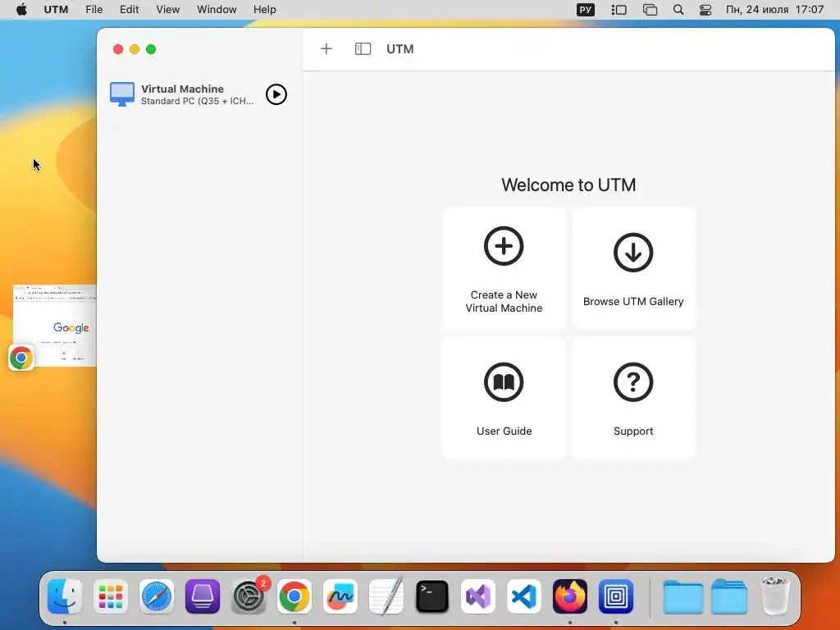
Task: Launch Freeform from the Dock
Action: 340,596
